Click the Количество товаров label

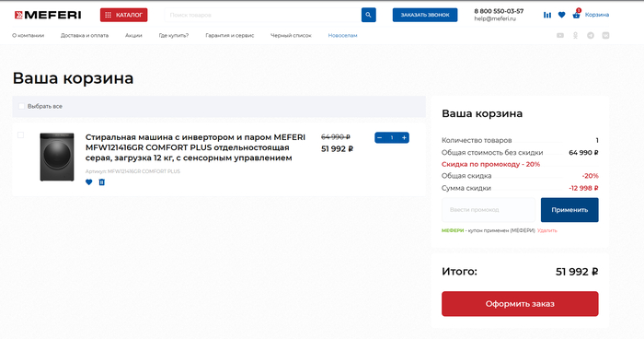(x=477, y=140)
